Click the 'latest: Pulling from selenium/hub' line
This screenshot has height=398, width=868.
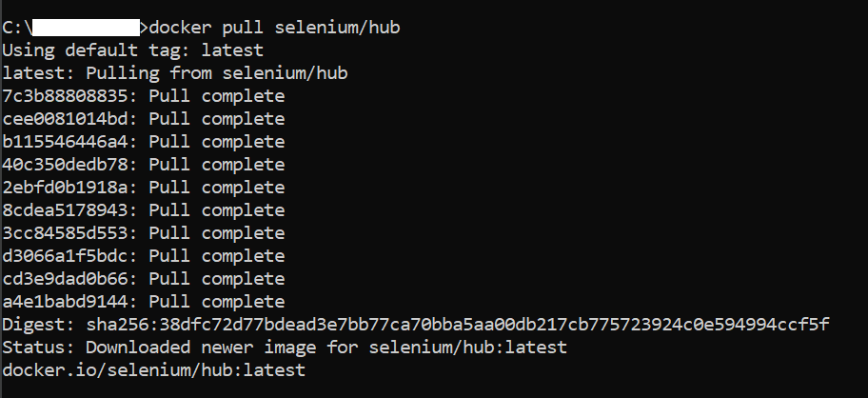(175, 73)
